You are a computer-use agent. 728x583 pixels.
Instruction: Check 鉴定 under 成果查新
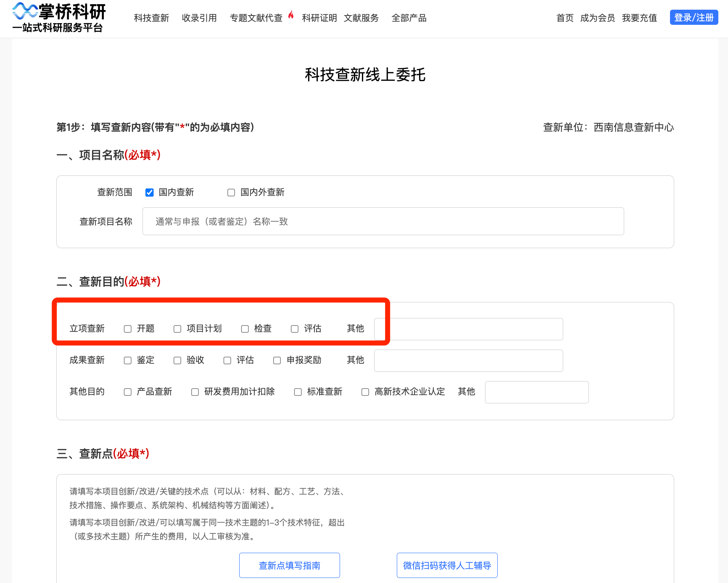128,360
